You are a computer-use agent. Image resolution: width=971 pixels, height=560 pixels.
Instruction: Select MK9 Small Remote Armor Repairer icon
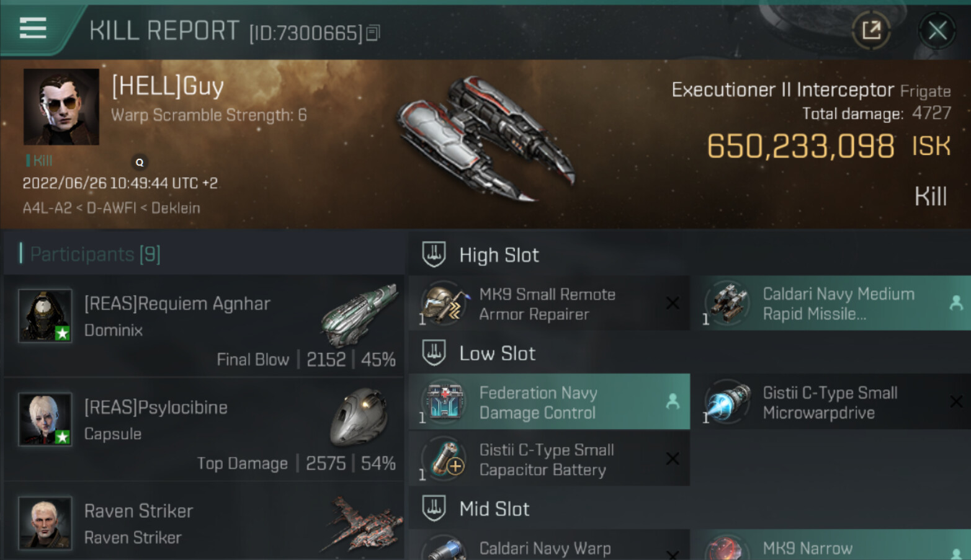(443, 304)
